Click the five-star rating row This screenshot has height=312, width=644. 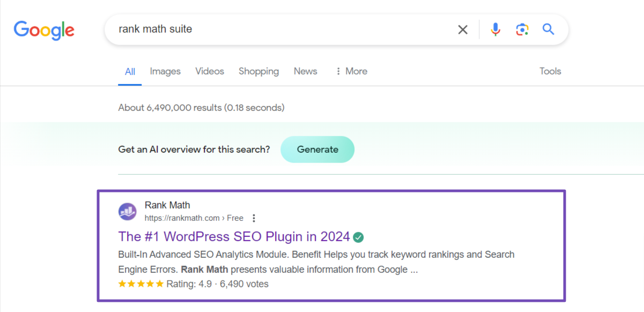141,284
